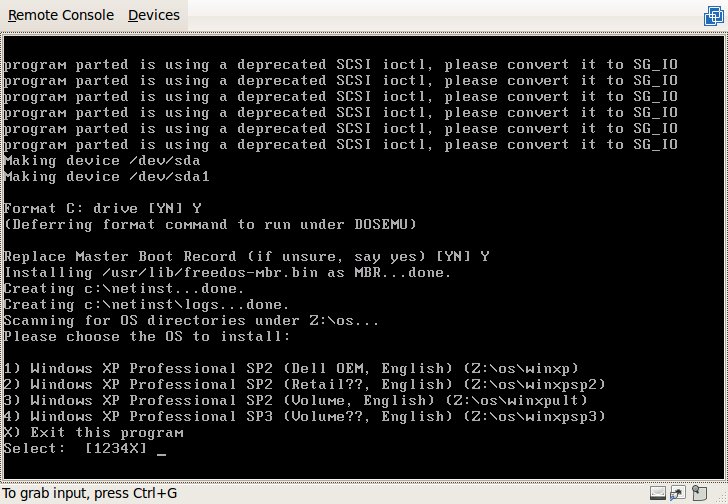Click the network adapter status icon
Viewport: 728px width, 504px height.
pyautogui.click(x=677, y=493)
